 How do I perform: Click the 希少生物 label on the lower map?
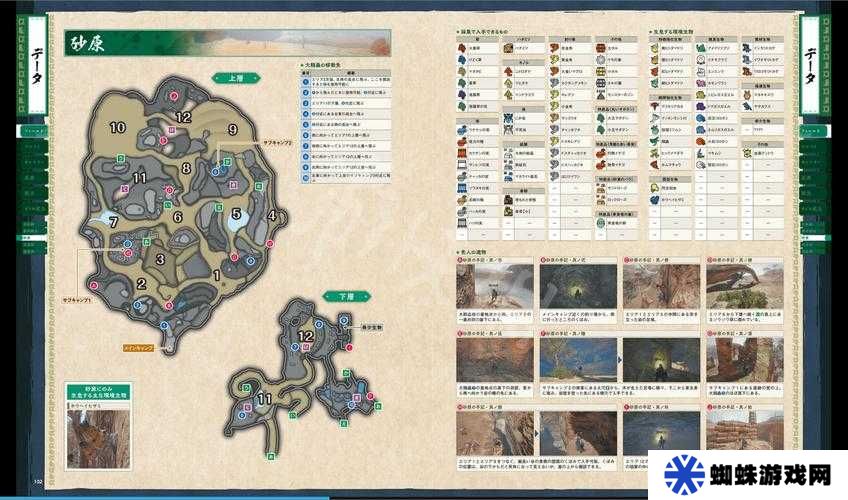pyautogui.click(x=372, y=328)
